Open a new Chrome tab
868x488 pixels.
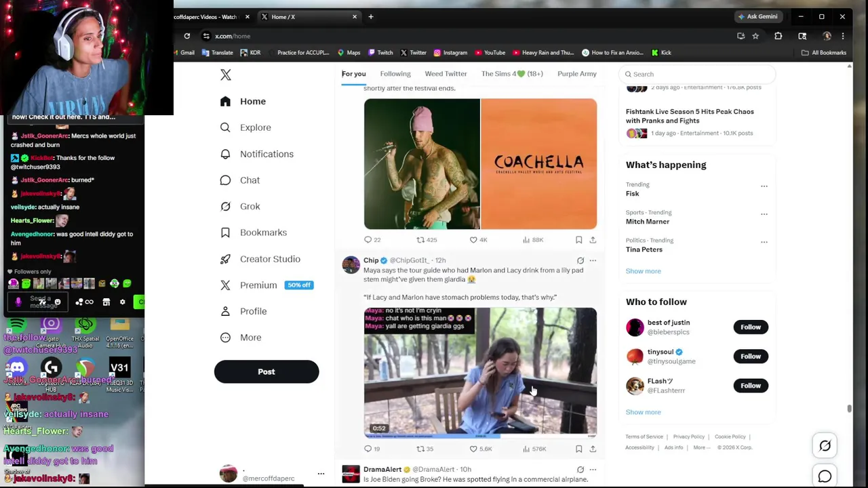pyautogui.click(x=371, y=16)
